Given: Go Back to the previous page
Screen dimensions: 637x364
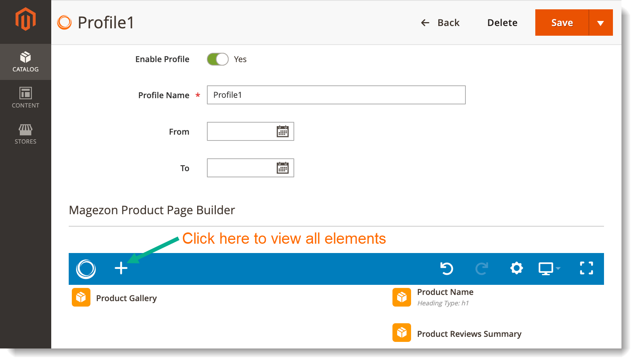Looking at the screenshot, I should click(x=440, y=23).
